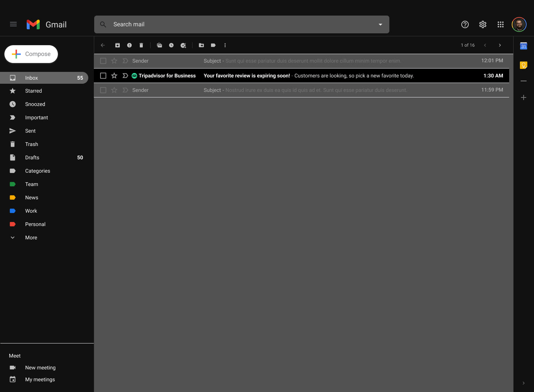The image size is (534, 392).
Task: Click the Meet section heading
Action: click(x=15, y=356)
